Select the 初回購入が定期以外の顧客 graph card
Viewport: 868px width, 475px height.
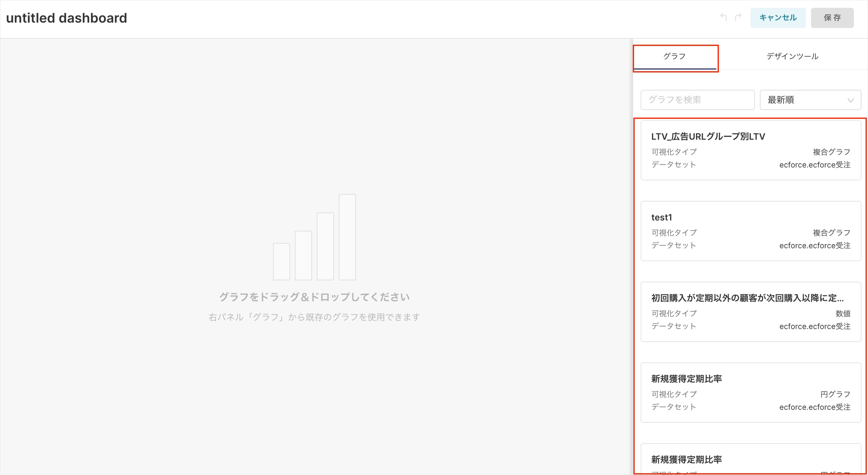tap(751, 312)
